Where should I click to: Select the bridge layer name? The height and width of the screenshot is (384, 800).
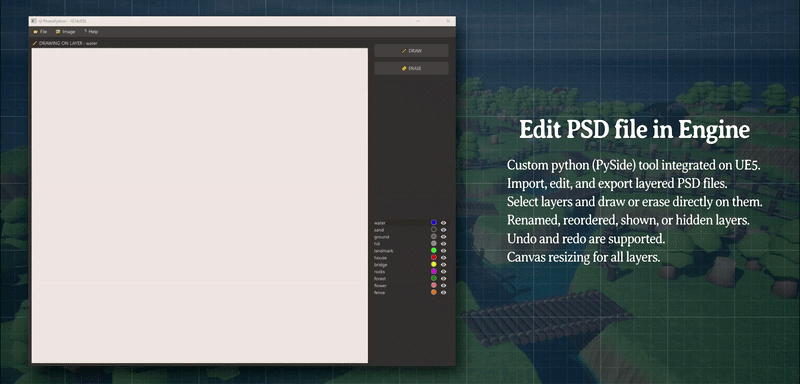[x=381, y=265]
